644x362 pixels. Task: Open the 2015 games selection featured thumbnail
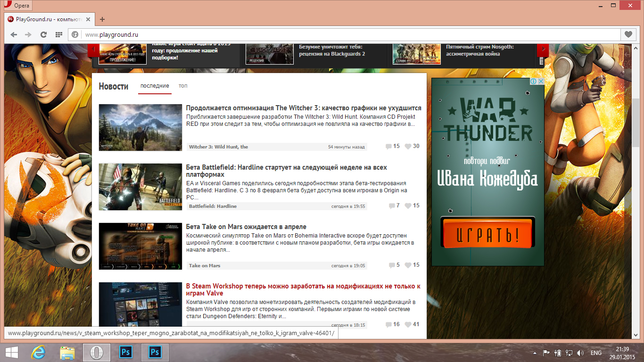[123, 54]
